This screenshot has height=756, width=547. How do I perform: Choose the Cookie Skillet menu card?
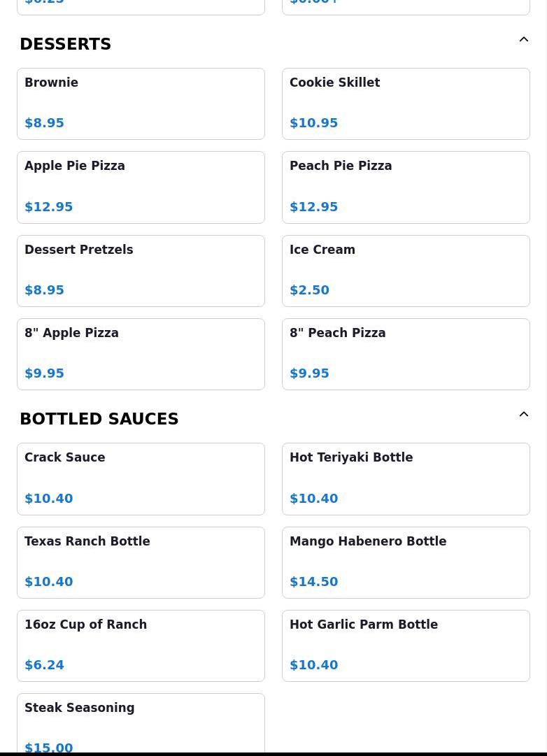(406, 104)
